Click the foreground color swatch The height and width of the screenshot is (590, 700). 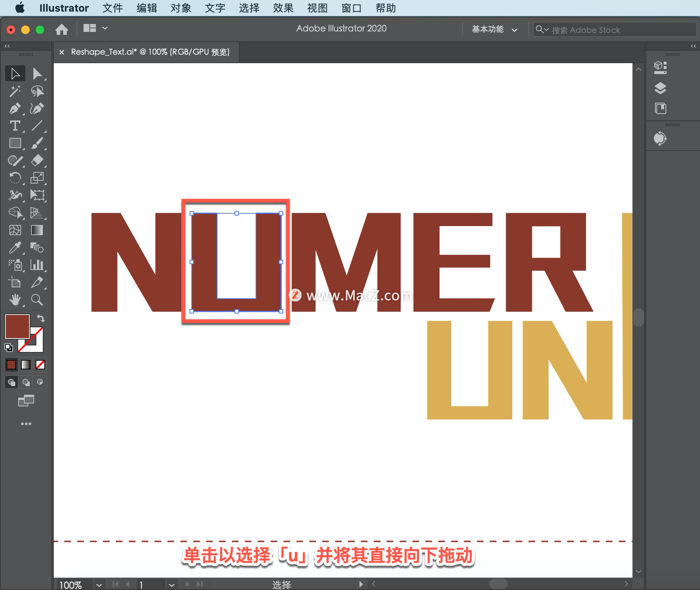[17, 326]
